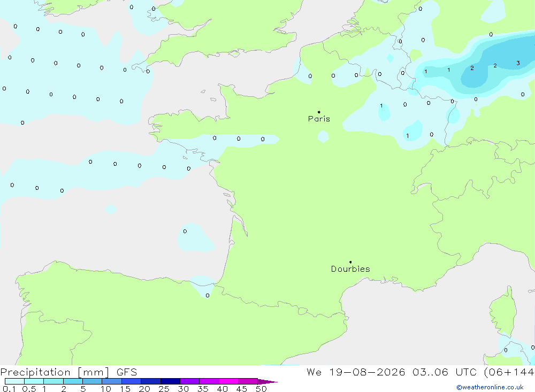Pick the 35–40 mm legend swatch

pos(209,381)
